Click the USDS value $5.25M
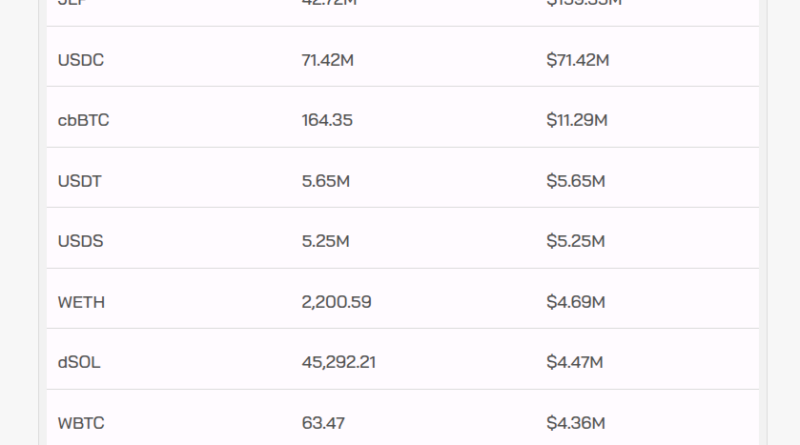The image size is (800, 445). [575, 241]
